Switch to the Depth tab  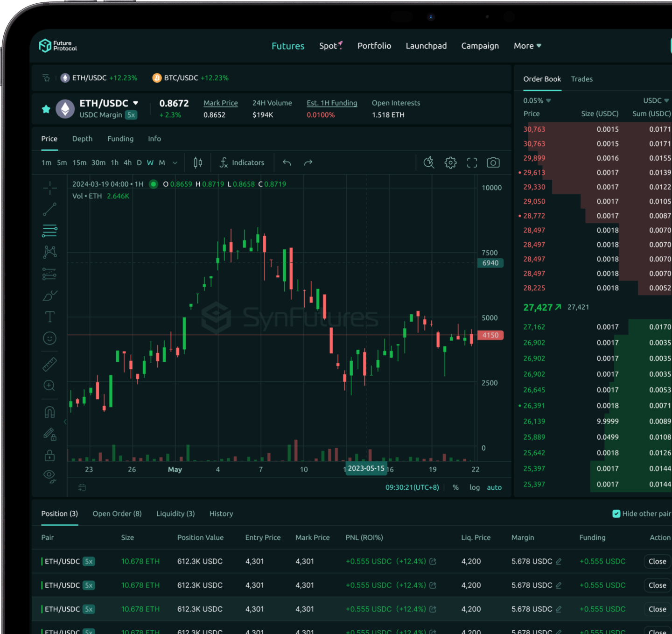click(x=82, y=139)
